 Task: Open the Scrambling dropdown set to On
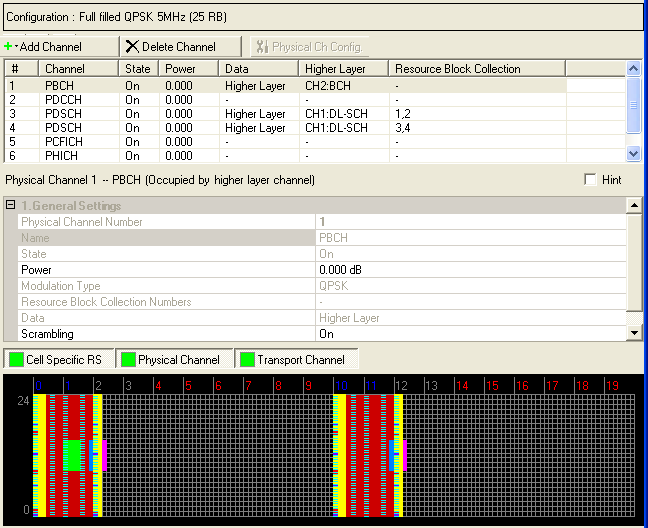(470, 334)
